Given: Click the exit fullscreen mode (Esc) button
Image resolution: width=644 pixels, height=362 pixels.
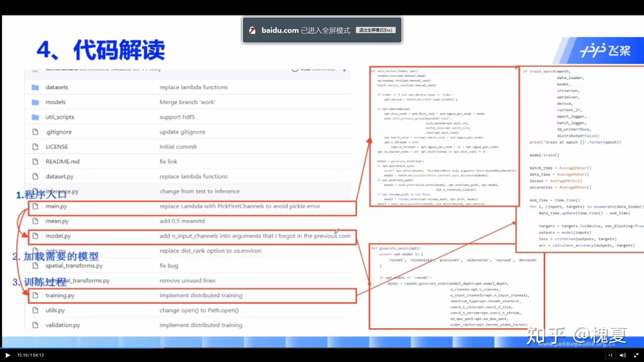Looking at the screenshot, I should 375,30.
